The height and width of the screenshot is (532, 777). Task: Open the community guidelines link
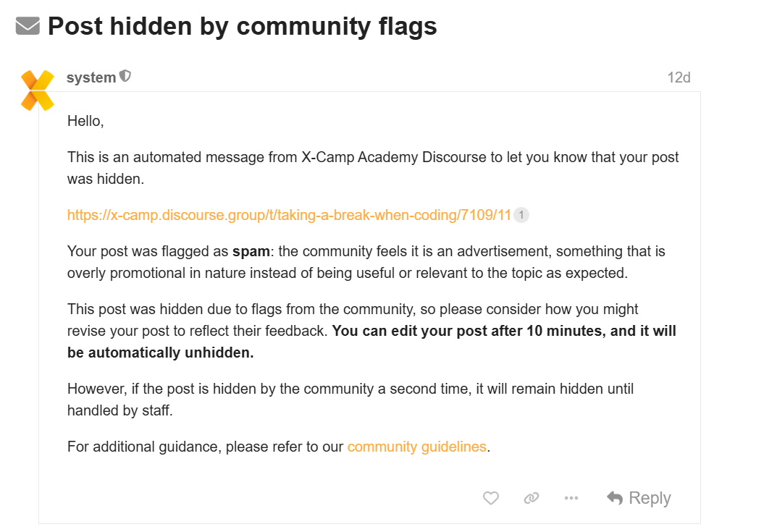417,447
